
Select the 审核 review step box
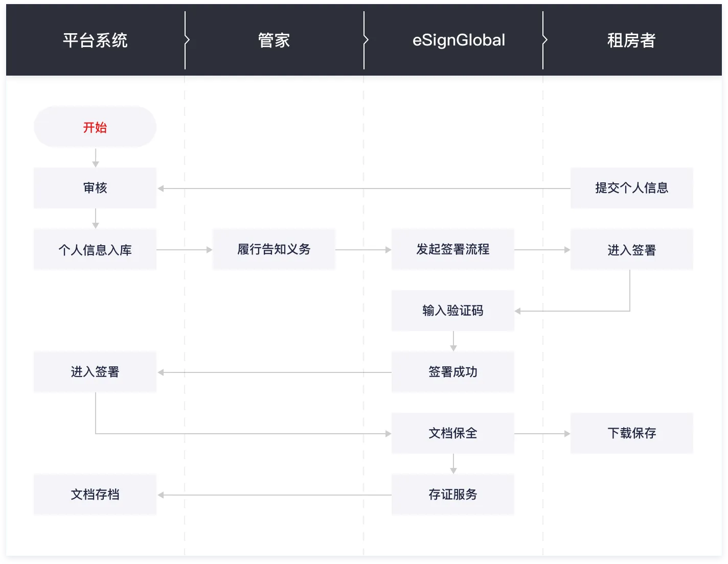tap(95, 188)
